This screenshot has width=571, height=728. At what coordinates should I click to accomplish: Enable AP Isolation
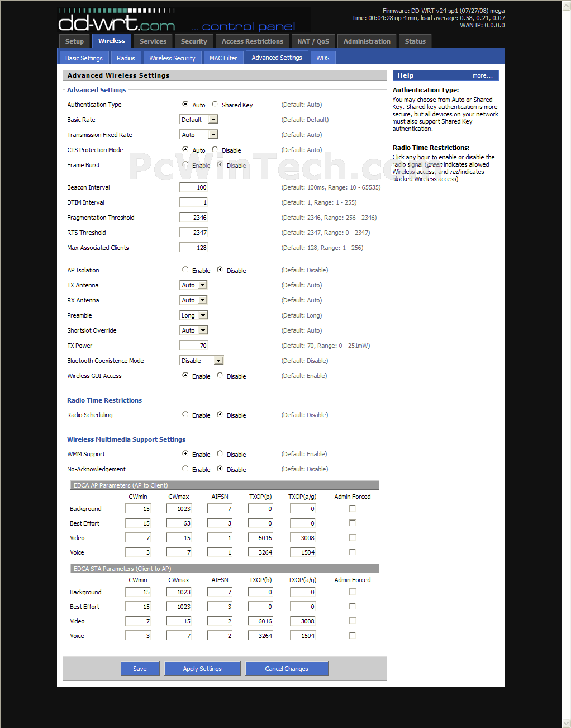click(185, 270)
